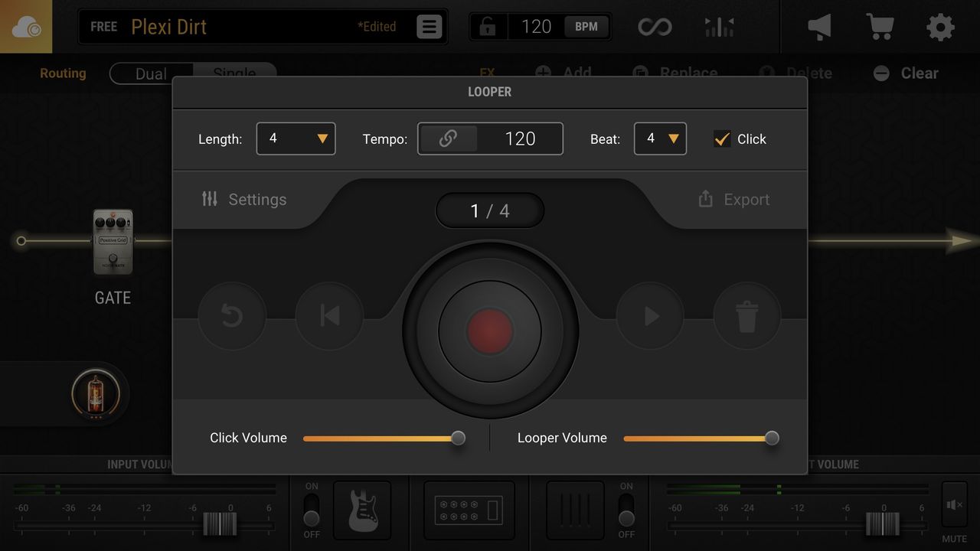Image resolution: width=980 pixels, height=551 pixels.
Task: Click the Delete FX button
Action: [795, 73]
